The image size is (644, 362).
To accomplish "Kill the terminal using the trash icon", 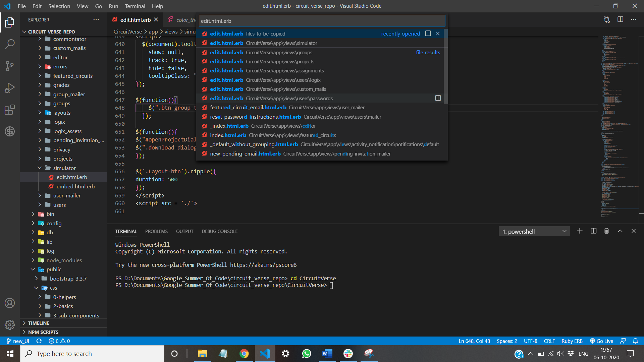I will [x=607, y=231].
